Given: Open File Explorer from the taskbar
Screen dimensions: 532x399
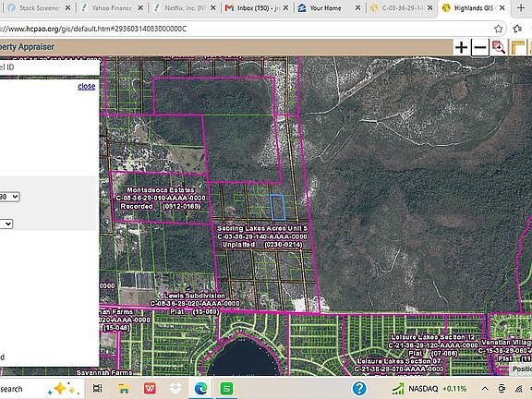Looking at the screenshot, I should [124, 388].
